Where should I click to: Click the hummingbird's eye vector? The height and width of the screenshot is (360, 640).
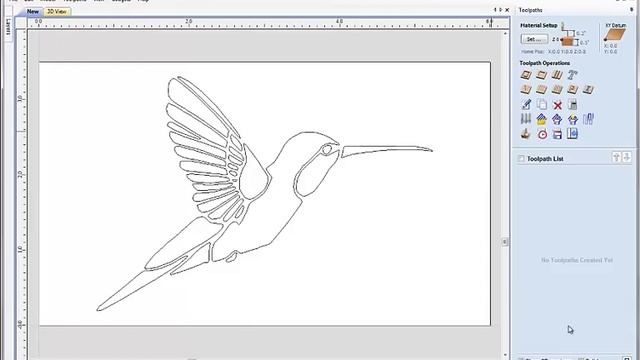coord(327,149)
